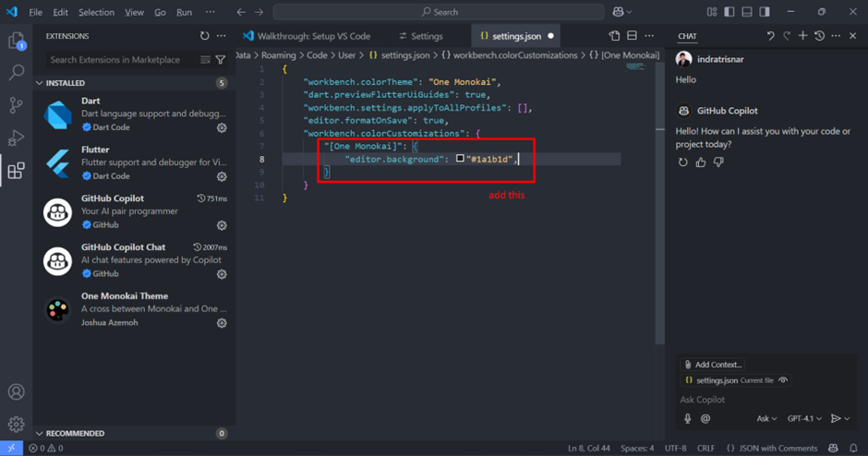Screen dimensions: 868x456
Task: Open Flutter extension manage gear
Action: click(x=222, y=176)
